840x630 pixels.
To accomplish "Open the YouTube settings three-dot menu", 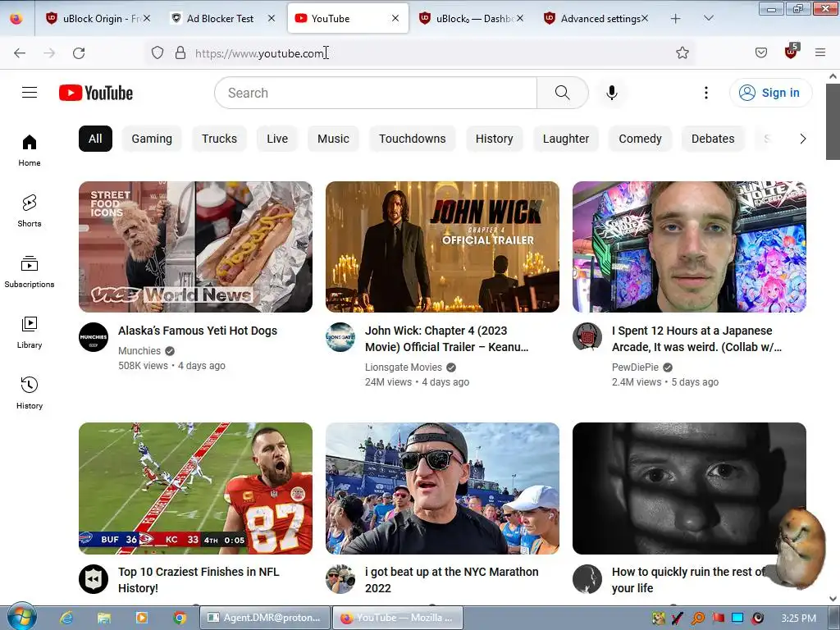I will (x=706, y=93).
